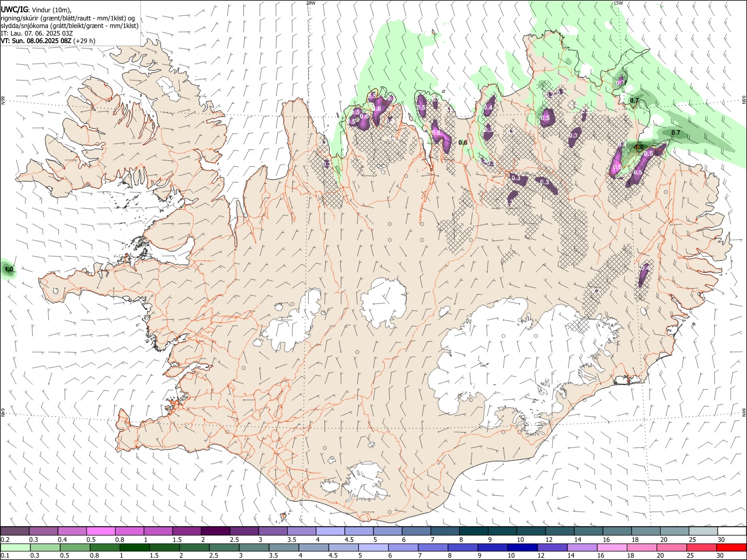Pick the medium green 0.5 swatch, lower legend row

[x=75, y=547]
